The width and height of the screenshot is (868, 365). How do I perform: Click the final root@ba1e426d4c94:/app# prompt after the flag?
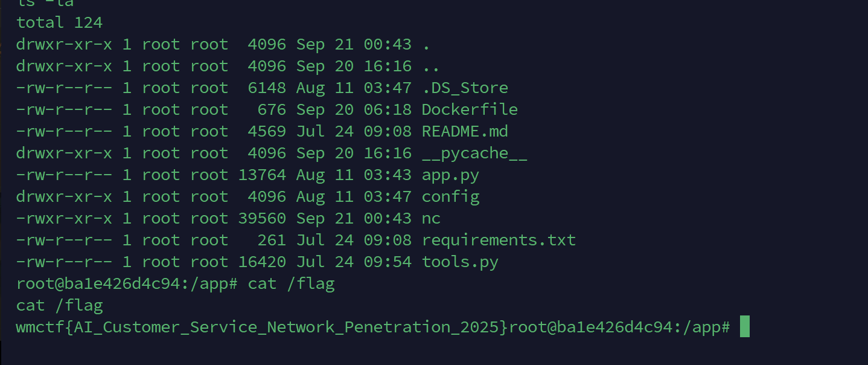click(619, 327)
